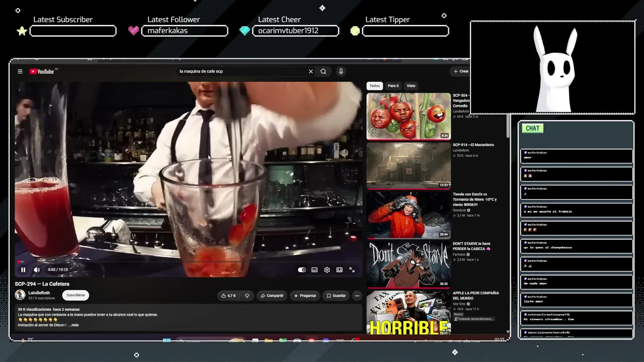Image resolution: width=644 pixels, height=362 pixels.
Task: Open the three-dot more actions menu
Action: pos(357,296)
